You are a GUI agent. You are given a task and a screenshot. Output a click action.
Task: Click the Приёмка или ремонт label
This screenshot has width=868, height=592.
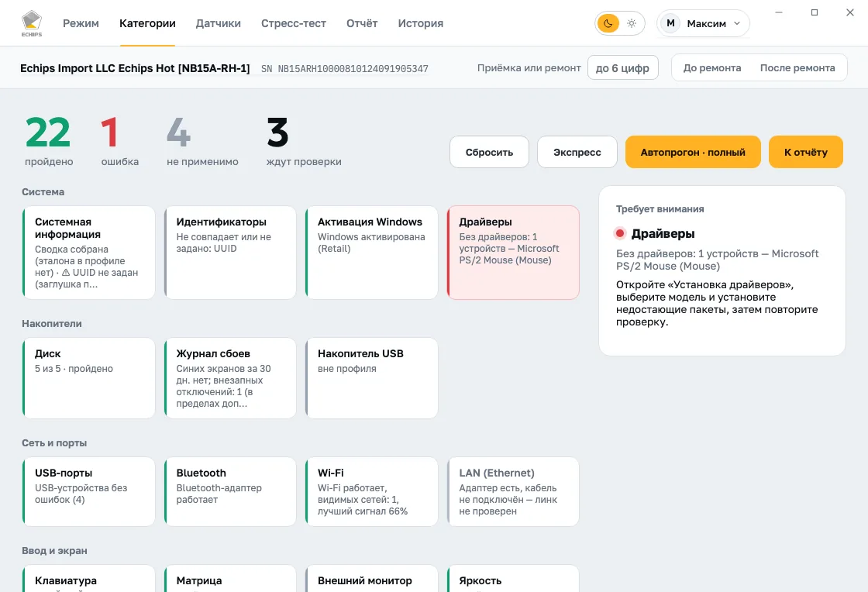tap(529, 67)
